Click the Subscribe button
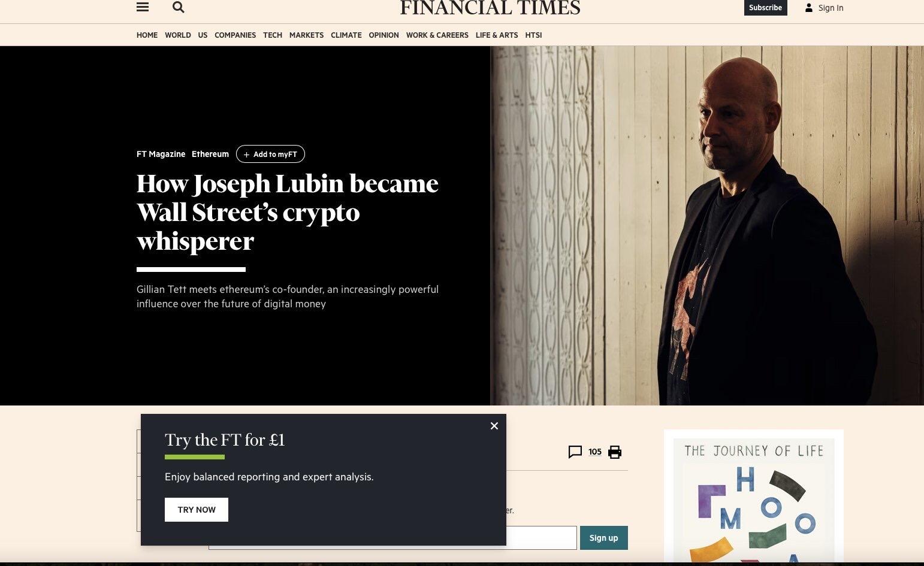 pos(766,8)
